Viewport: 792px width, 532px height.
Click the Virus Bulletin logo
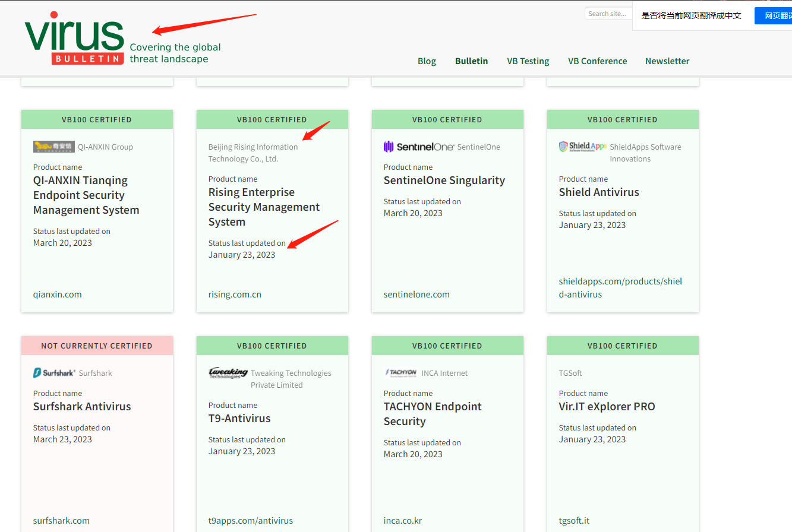click(74, 39)
